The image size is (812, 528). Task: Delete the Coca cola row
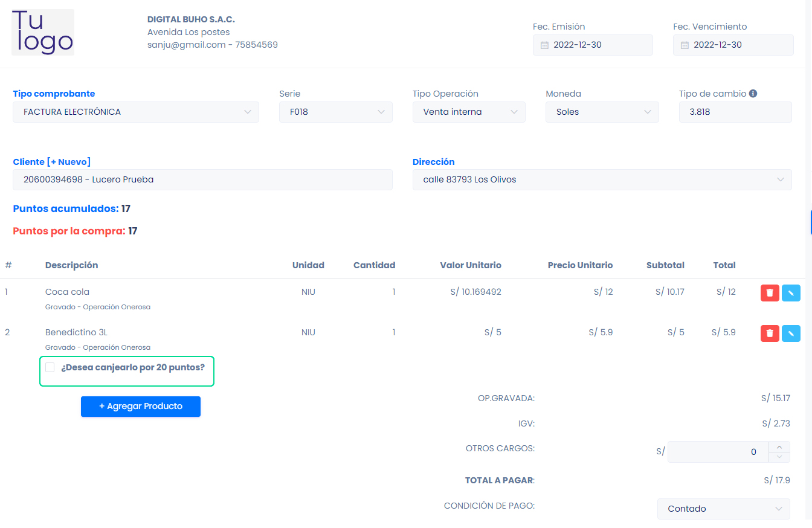pyautogui.click(x=769, y=293)
